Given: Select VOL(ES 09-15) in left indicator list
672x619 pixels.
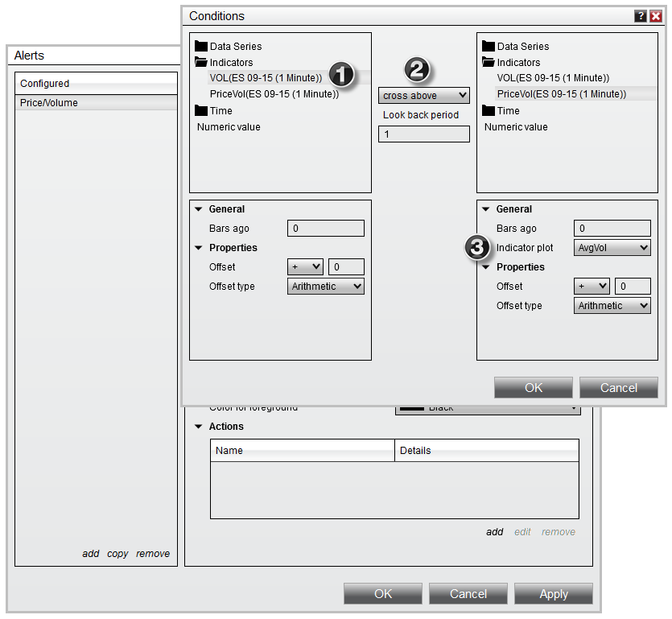Looking at the screenshot, I should (266, 78).
